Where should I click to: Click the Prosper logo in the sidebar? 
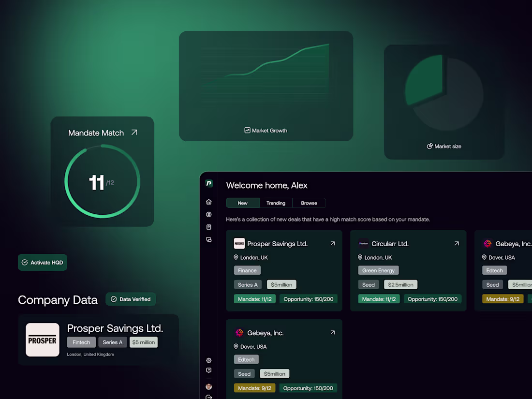point(208,184)
